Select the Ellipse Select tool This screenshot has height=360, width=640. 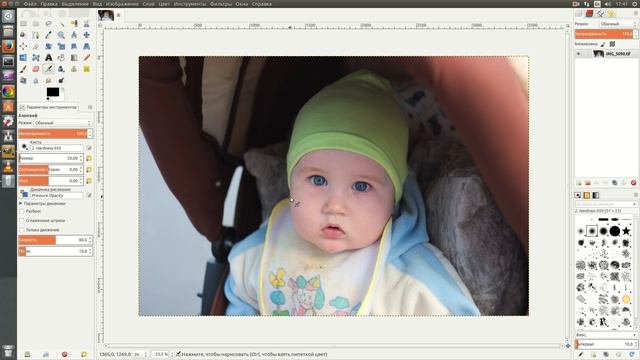pos(36,24)
